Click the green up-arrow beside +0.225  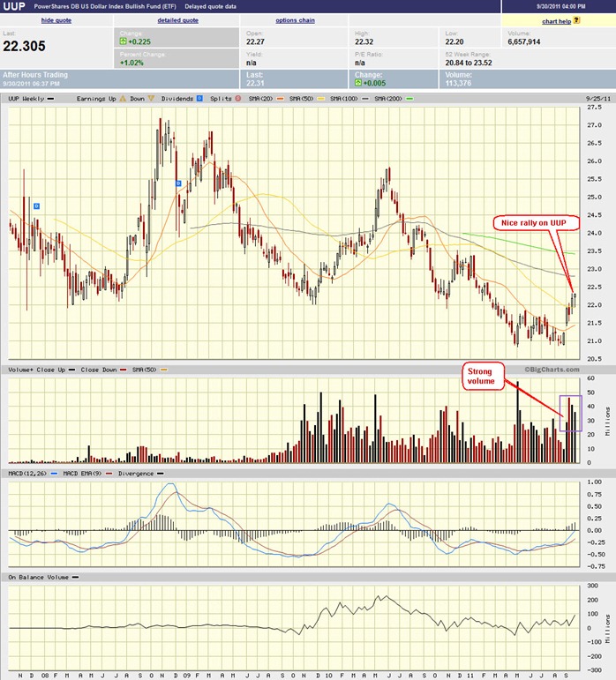click(124, 41)
